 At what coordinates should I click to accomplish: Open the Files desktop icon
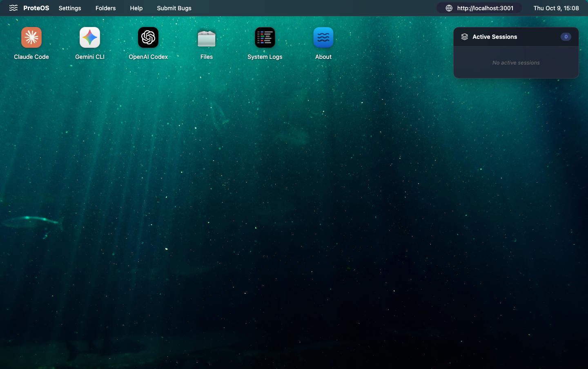click(x=207, y=38)
